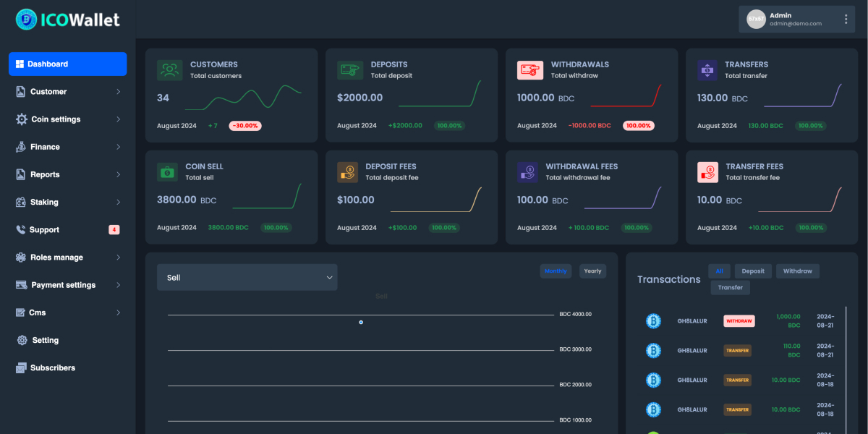The height and width of the screenshot is (434, 868).
Task: Switch chart view to Yearly
Action: click(x=592, y=271)
